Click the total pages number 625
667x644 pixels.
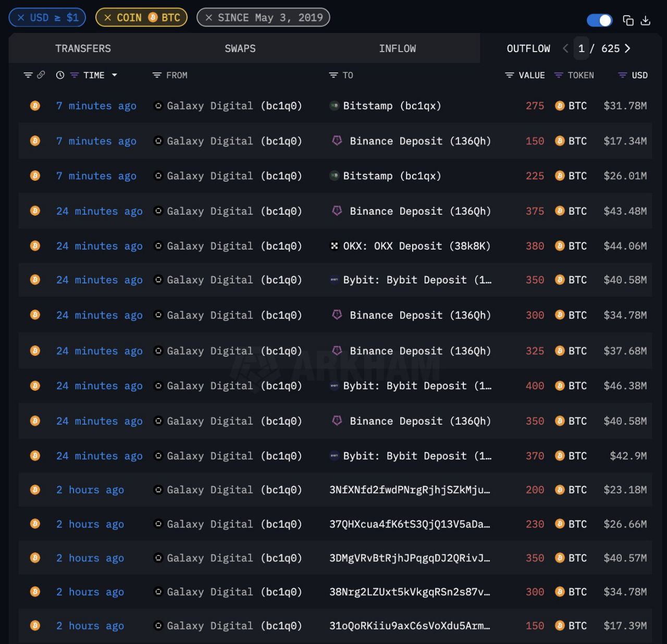tap(610, 48)
